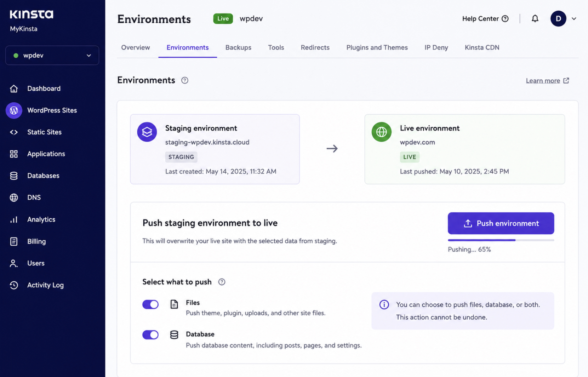The width and height of the screenshot is (588, 377).
Task: Go to the Tools tab
Action: coord(276,47)
